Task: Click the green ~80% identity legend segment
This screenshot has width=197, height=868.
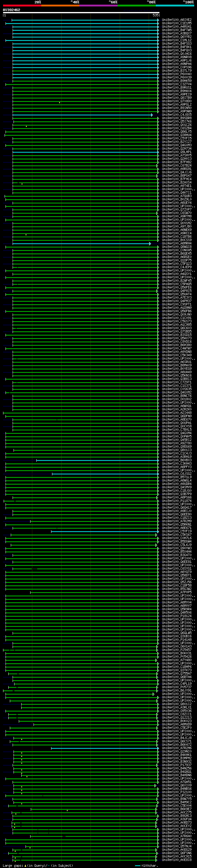Action: [x=137, y=6]
